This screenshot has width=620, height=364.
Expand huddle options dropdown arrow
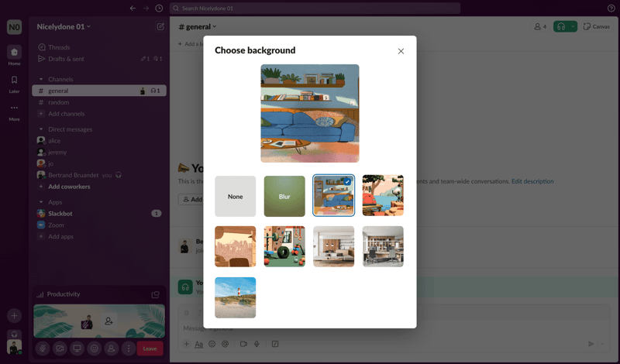tap(573, 26)
